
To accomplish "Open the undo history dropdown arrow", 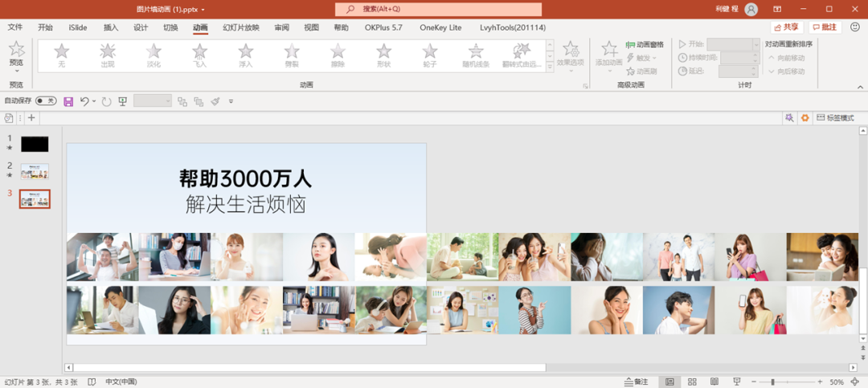I will pos(94,101).
